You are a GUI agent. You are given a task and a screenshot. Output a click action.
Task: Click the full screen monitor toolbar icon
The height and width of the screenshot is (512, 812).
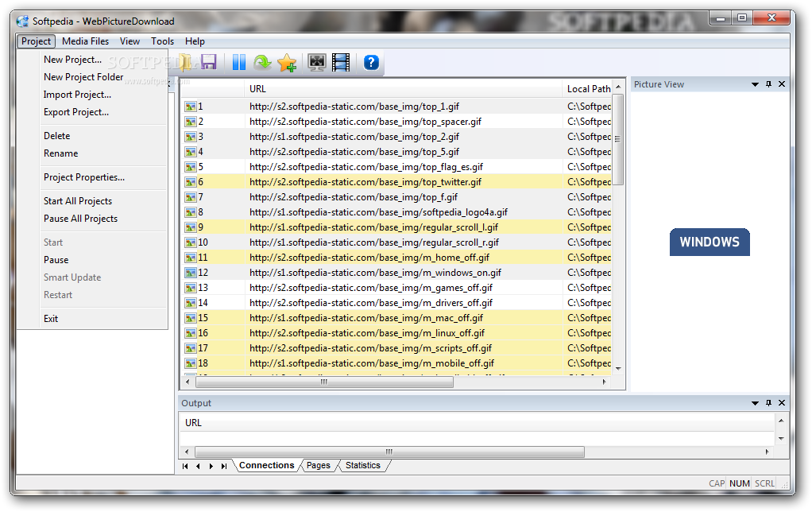click(316, 62)
